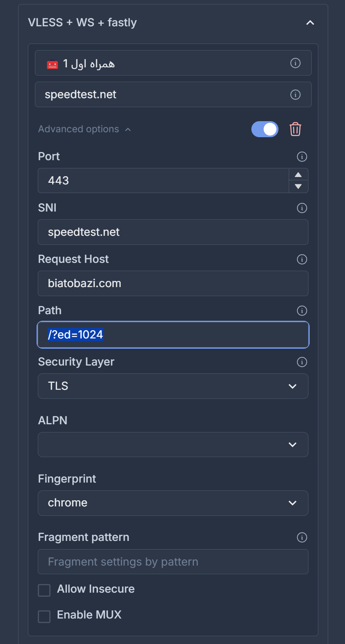Delete host using red trash icon
This screenshot has width=345, height=644.
tap(295, 129)
